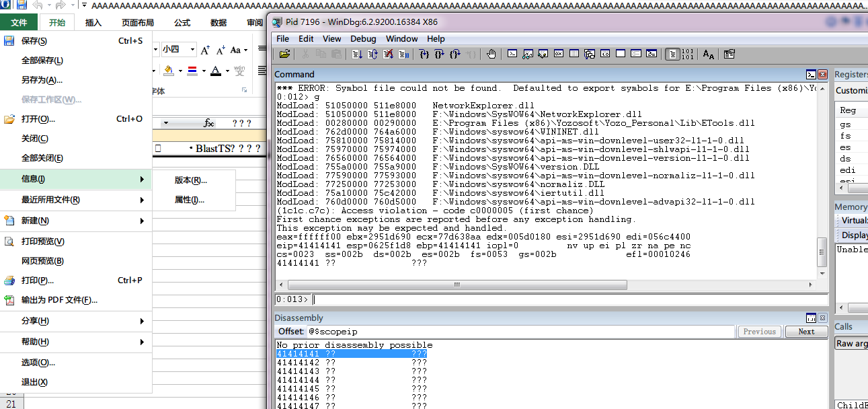Open the Locals window toolbar icon
Viewport: 868px width, 409px height.
(x=543, y=54)
